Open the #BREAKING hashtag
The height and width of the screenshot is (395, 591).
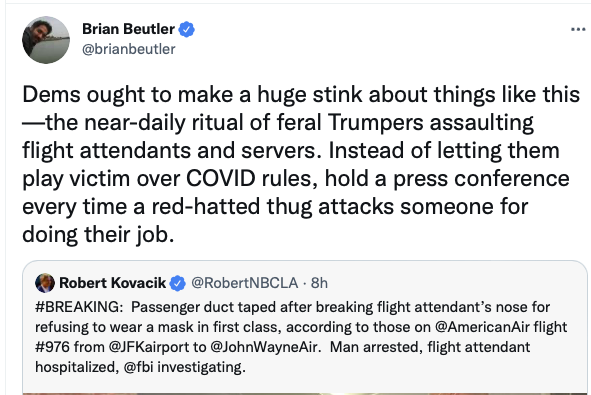[79, 307]
